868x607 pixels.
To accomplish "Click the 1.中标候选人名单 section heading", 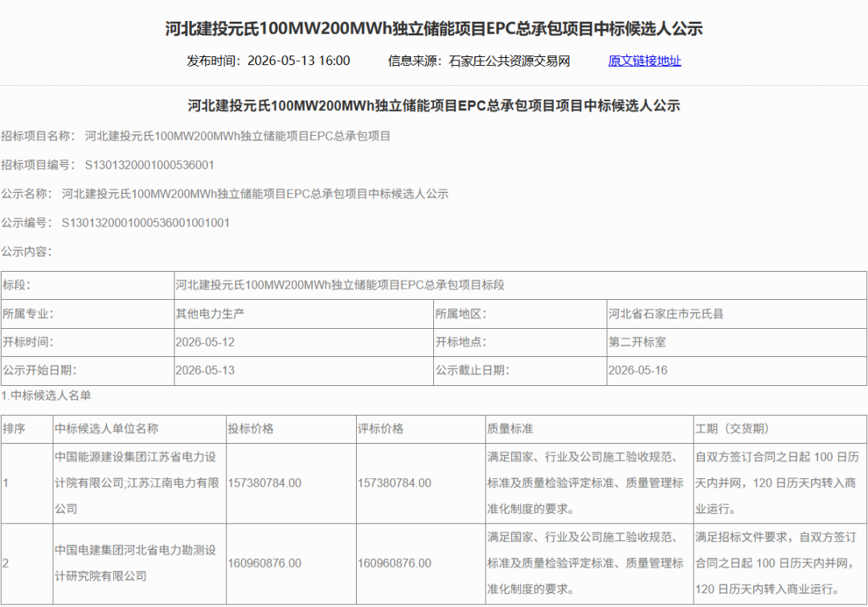I will (x=46, y=396).
